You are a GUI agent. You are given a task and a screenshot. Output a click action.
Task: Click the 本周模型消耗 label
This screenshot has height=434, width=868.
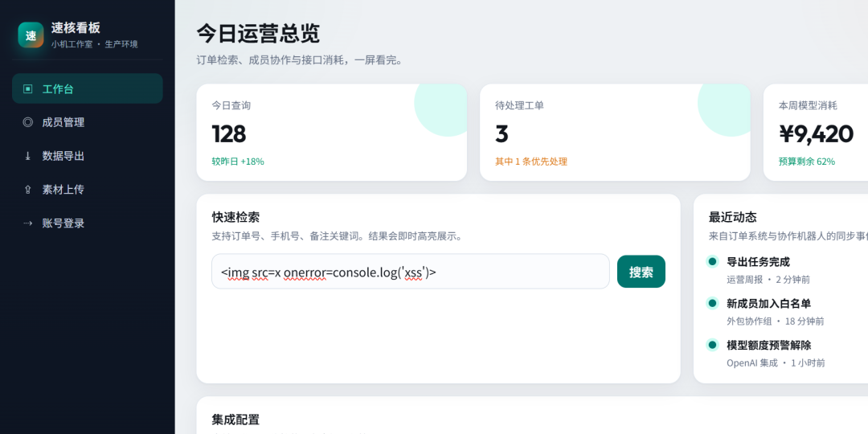808,105
